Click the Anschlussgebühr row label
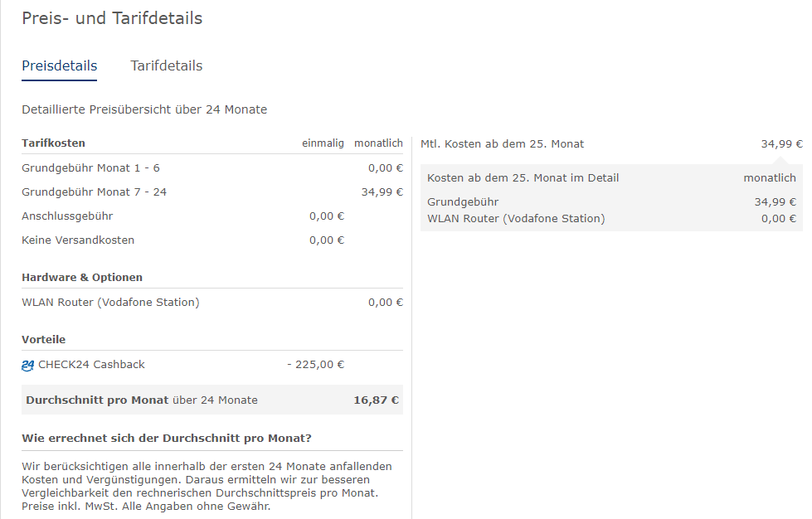 [67, 216]
